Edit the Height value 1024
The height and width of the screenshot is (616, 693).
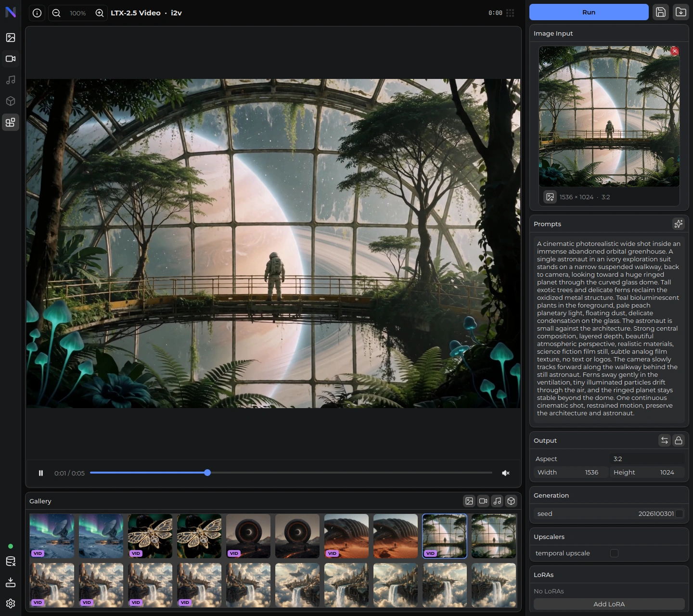pos(647,472)
